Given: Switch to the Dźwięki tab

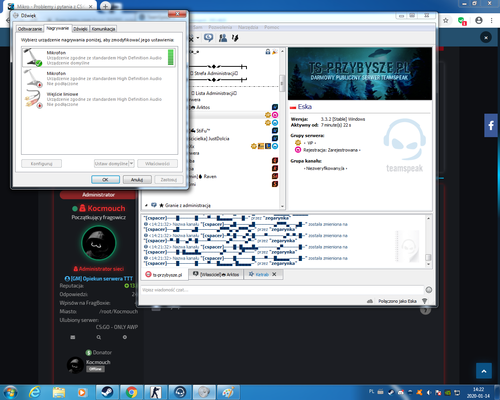Looking at the screenshot, I should tap(80, 29).
